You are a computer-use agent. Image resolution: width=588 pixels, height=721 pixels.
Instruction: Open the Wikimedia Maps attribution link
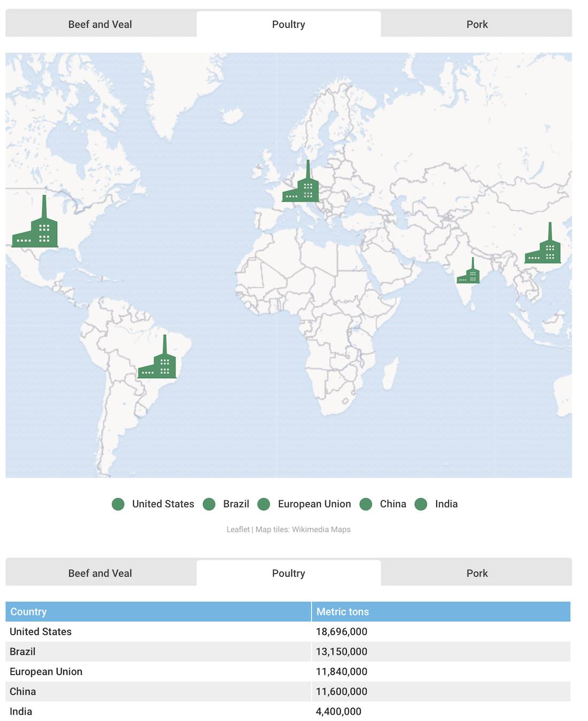[321, 530]
